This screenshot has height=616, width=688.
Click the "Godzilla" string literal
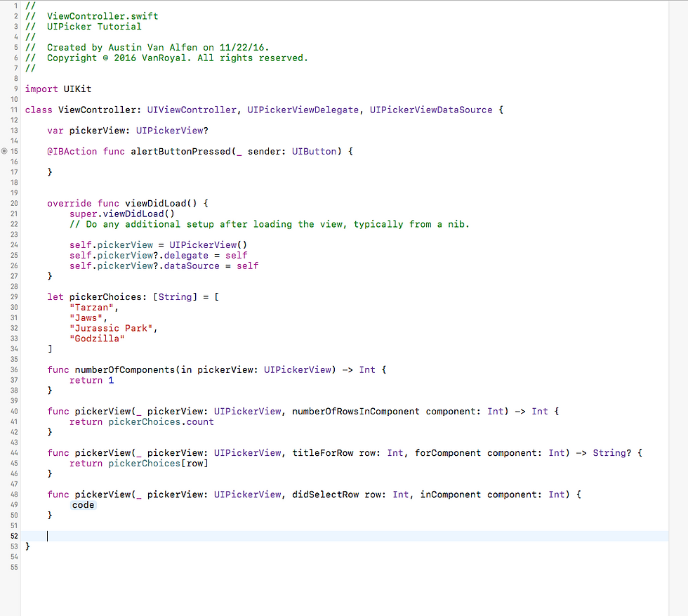tap(97, 339)
